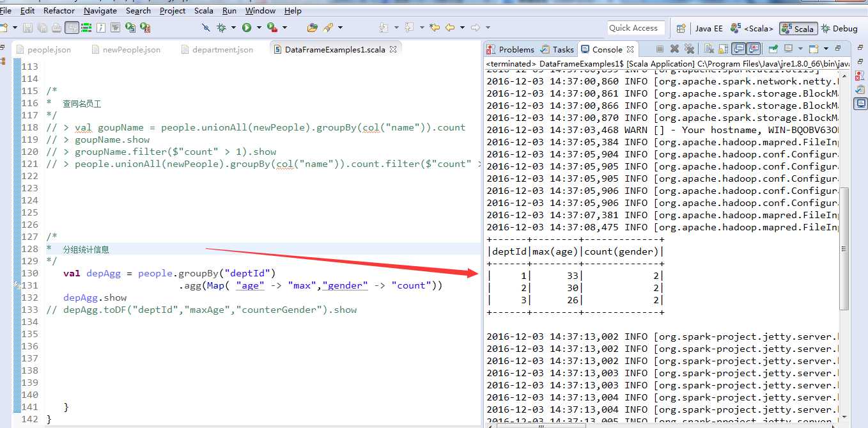Click the Open Type folder icon
Image resolution: width=868 pixels, height=428 pixels.
(312, 28)
